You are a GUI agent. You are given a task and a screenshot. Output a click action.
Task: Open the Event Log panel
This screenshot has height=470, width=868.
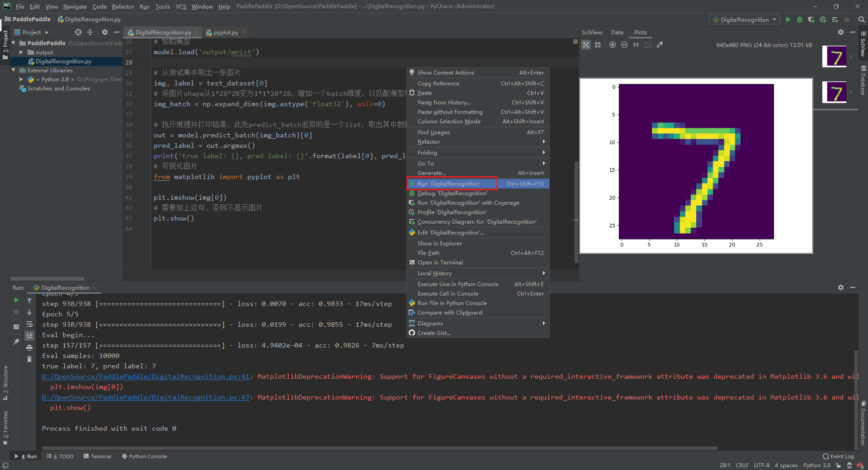click(838, 456)
